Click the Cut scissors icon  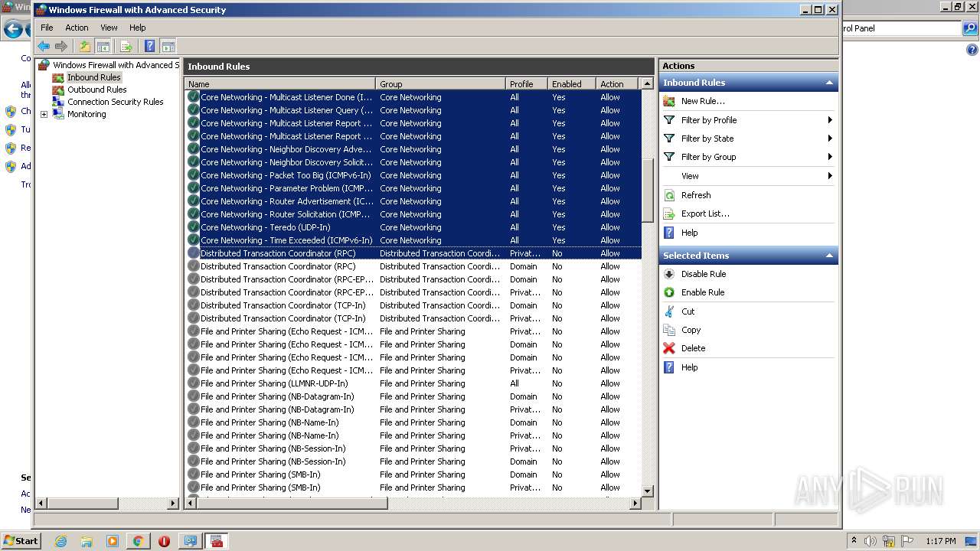(x=669, y=311)
